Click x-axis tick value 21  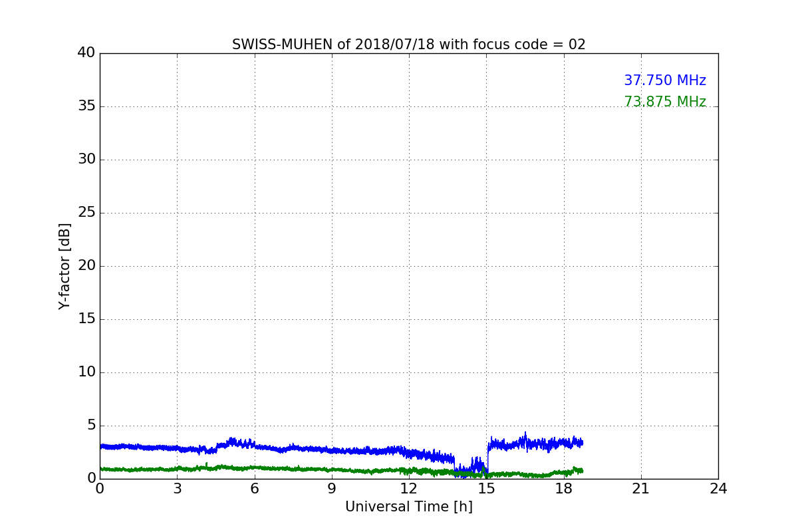[x=641, y=489]
